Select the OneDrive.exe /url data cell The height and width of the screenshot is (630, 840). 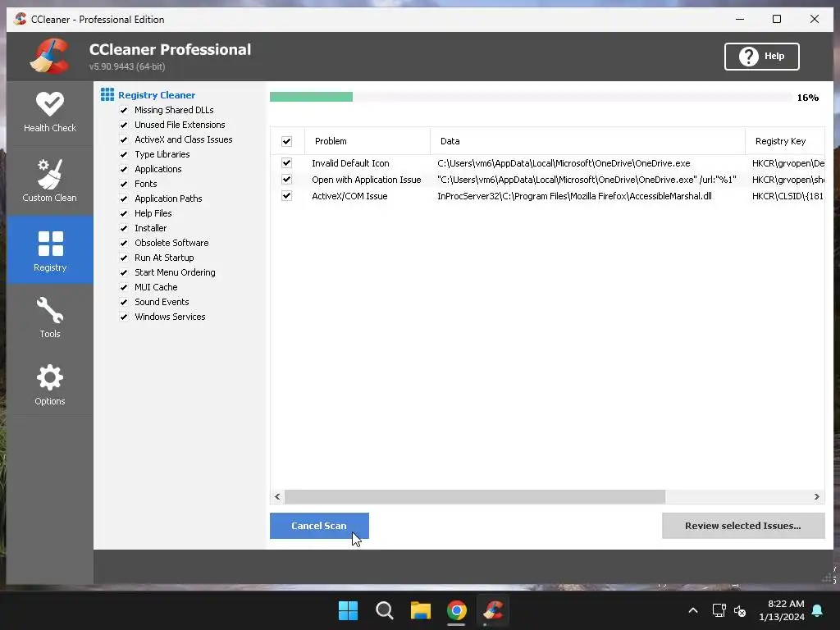coord(587,180)
